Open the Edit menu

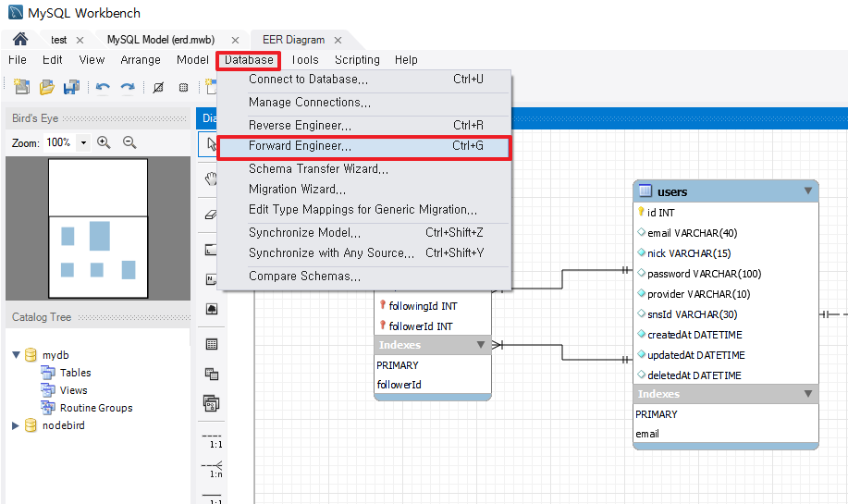tap(53, 60)
